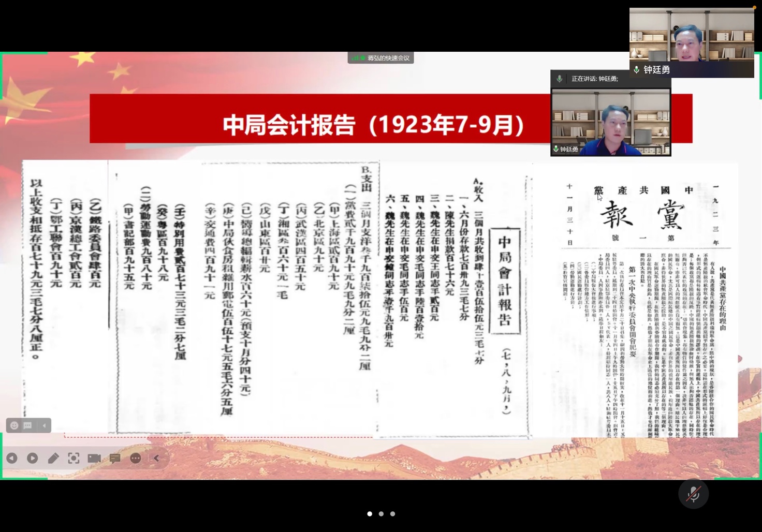
Task: Switch to the third page dot
Action: 392,514
